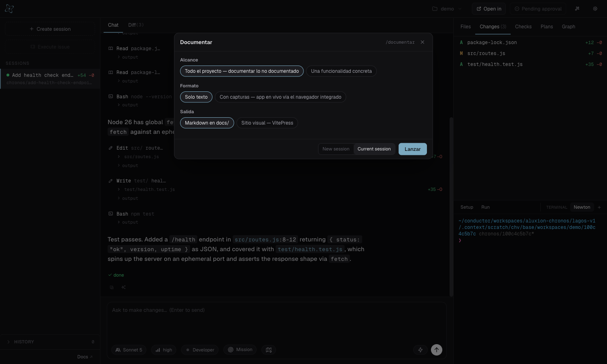Switch to the Diff (3) tab
The height and width of the screenshot is (364, 607).
136,25
